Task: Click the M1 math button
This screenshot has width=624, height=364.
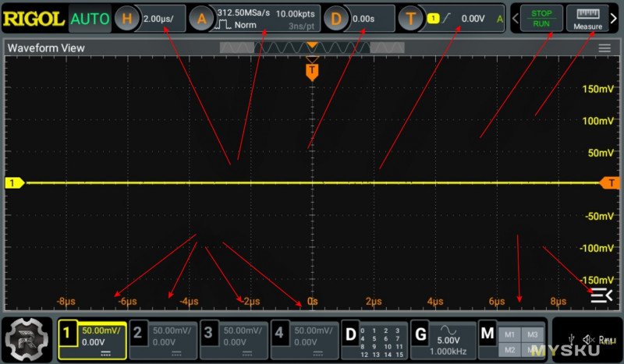Action: pyautogui.click(x=509, y=334)
